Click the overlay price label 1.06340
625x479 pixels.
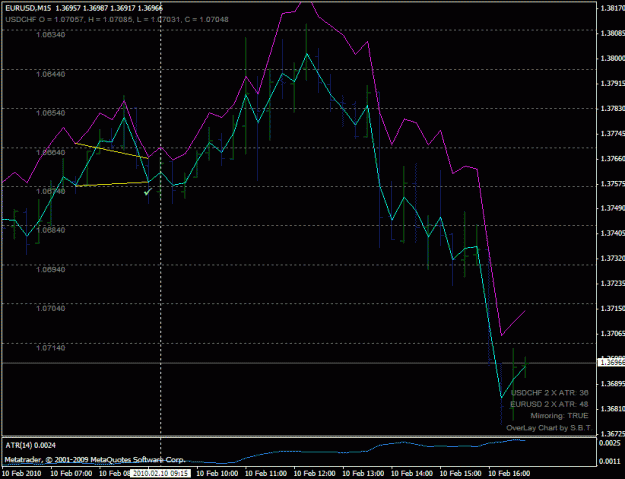51,35
